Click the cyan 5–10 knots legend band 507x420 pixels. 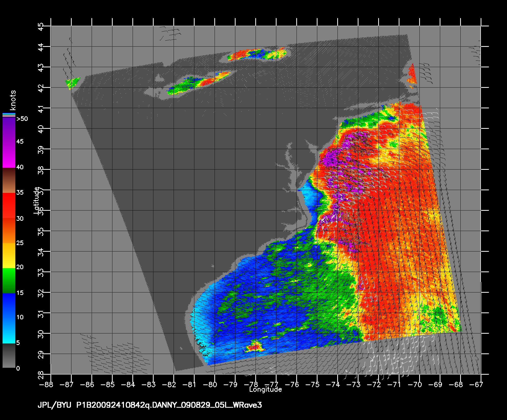pyautogui.click(x=9, y=331)
